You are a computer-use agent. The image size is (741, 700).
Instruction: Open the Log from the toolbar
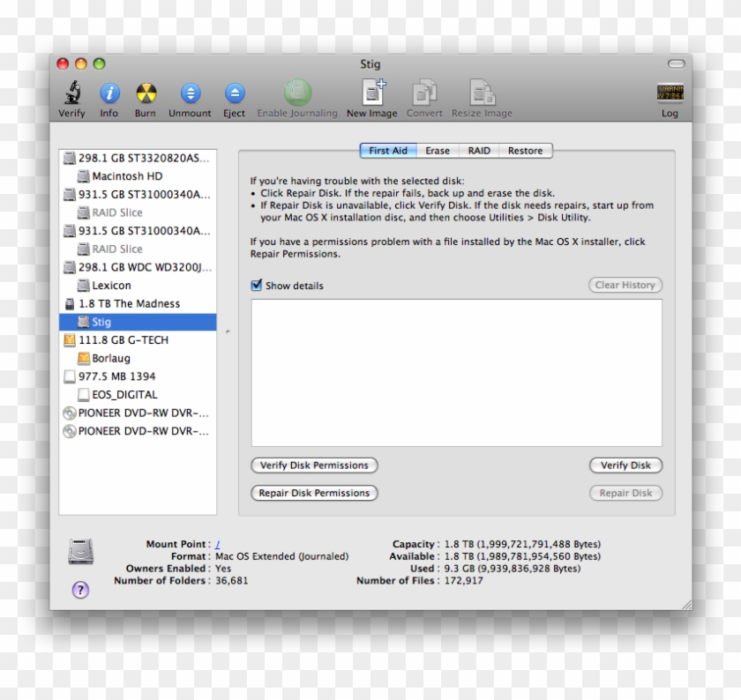point(670,95)
